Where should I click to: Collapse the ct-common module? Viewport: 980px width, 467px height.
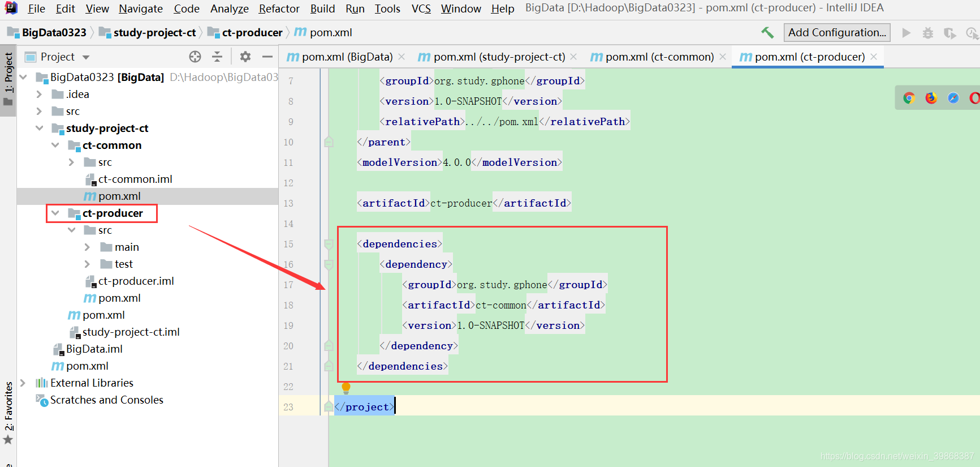click(55, 145)
